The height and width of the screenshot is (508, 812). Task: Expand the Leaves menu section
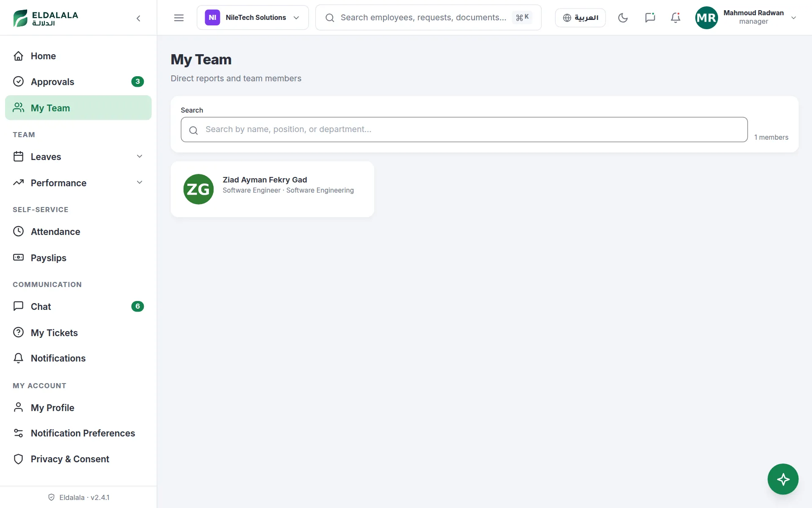click(x=78, y=157)
